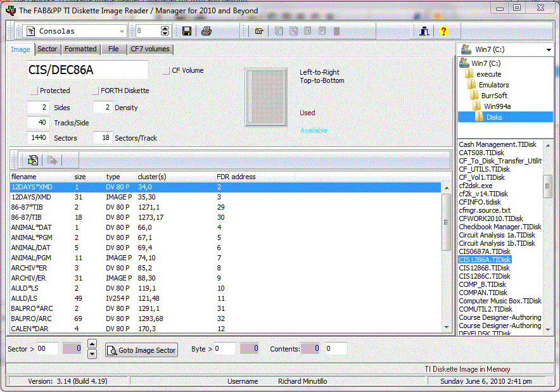Open the Disks folder in tree

point(493,117)
